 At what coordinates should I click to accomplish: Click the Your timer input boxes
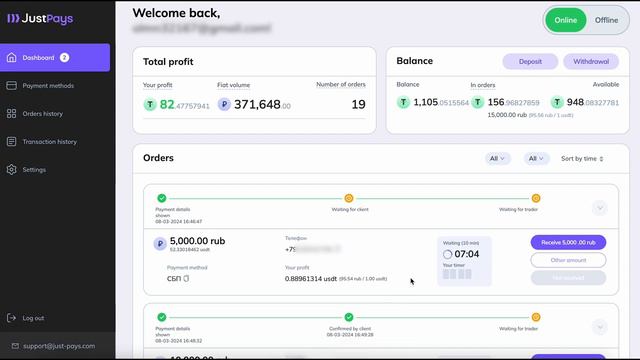click(x=457, y=274)
